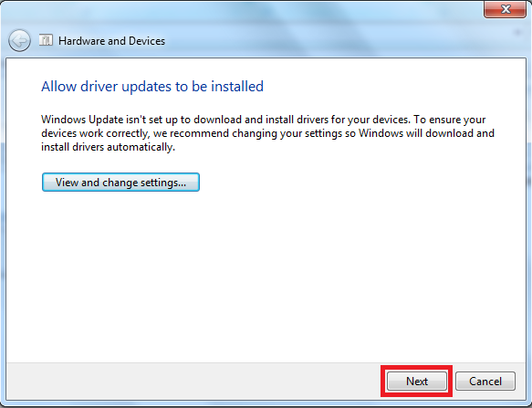This screenshot has height=408, width=532.
Task: Return to the previous troubleshooter page
Action: [19, 41]
